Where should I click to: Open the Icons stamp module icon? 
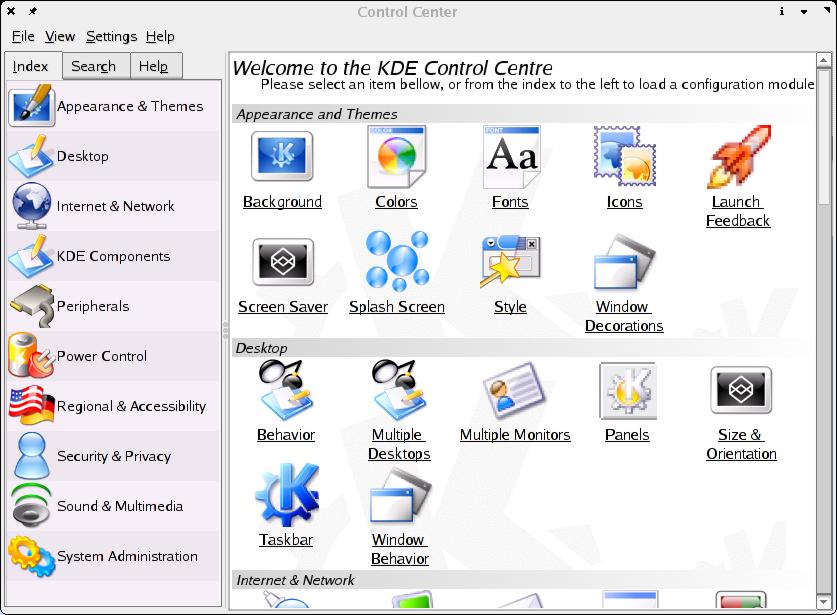click(x=625, y=156)
